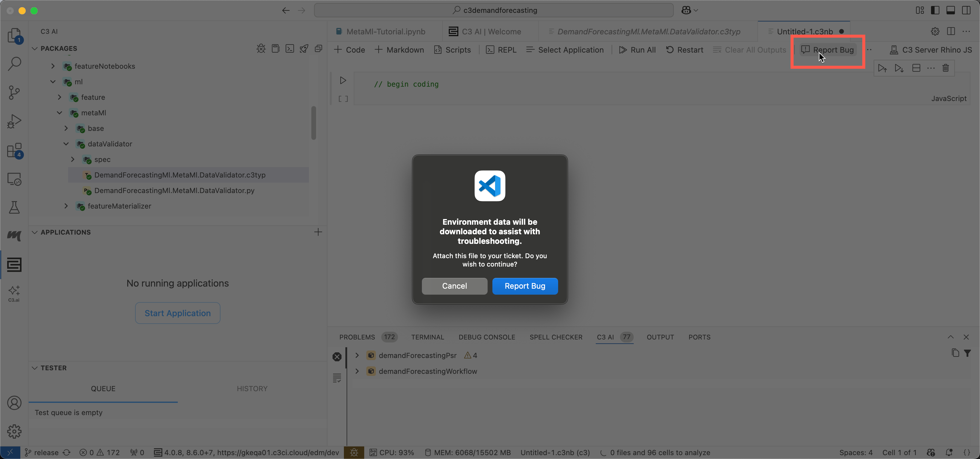The image size is (980, 459).
Task: Open the Testing beaker view
Action: [14, 207]
